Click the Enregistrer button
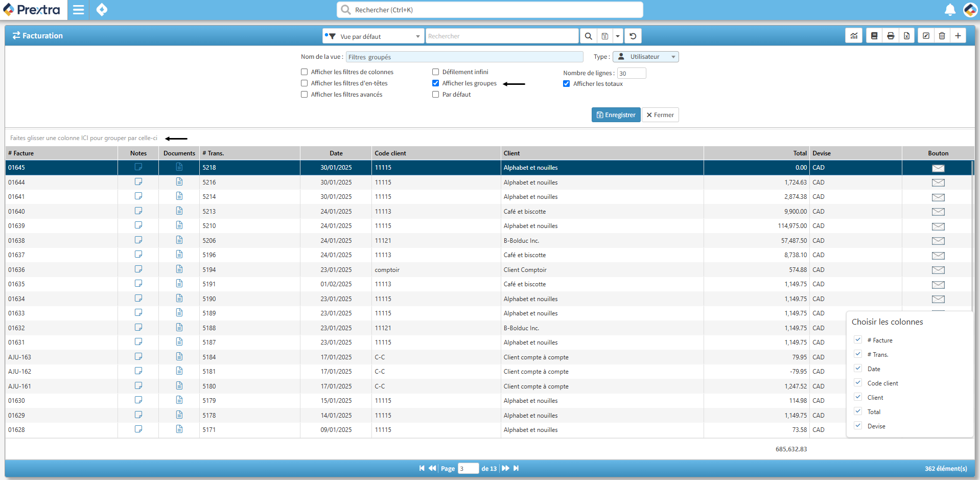This screenshot has height=480, width=980. click(x=616, y=115)
